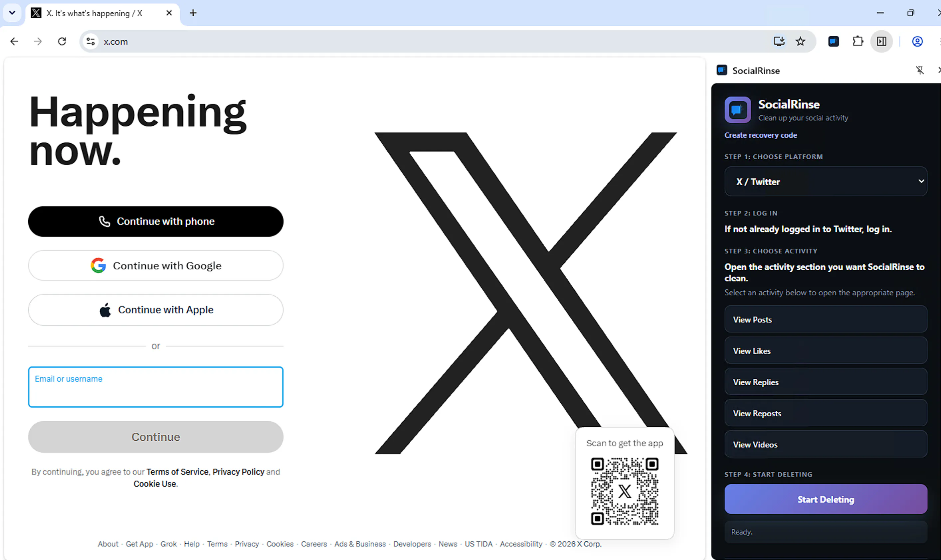941x560 pixels.
Task: Open a new browser tab
Action: pyautogui.click(x=193, y=13)
